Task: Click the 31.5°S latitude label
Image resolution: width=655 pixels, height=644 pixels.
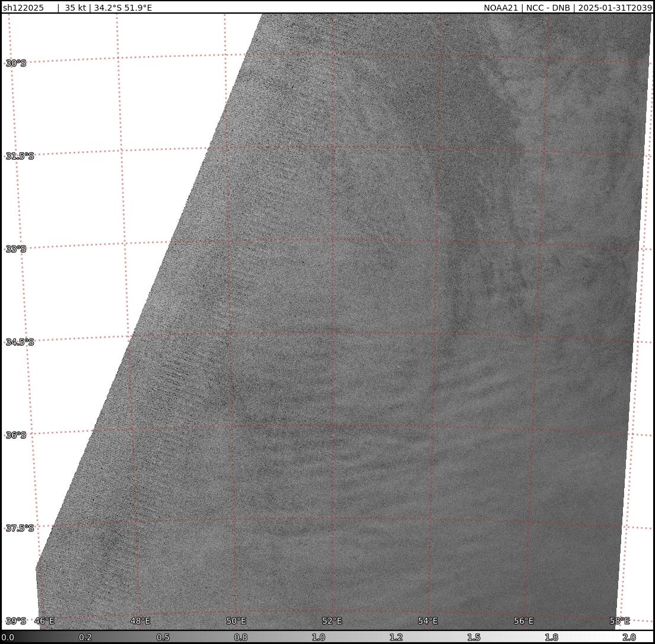Action: point(20,156)
